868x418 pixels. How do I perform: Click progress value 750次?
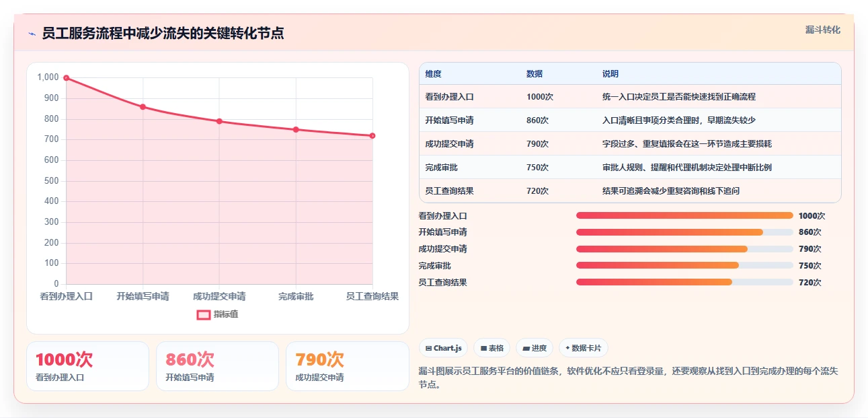[x=810, y=266]
